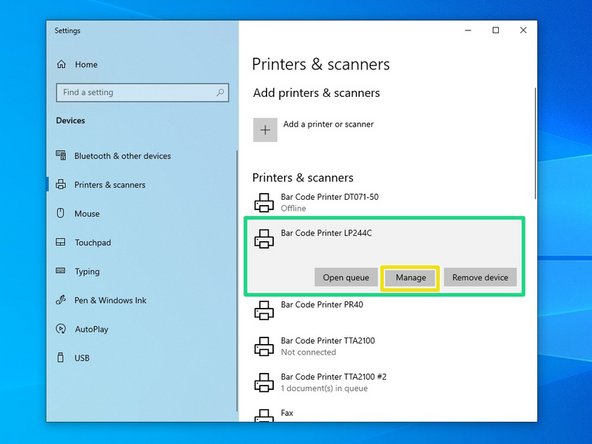Click printer icon for DT071-50
This screenshot has width=592, height=444.
[x=264, y=203]
